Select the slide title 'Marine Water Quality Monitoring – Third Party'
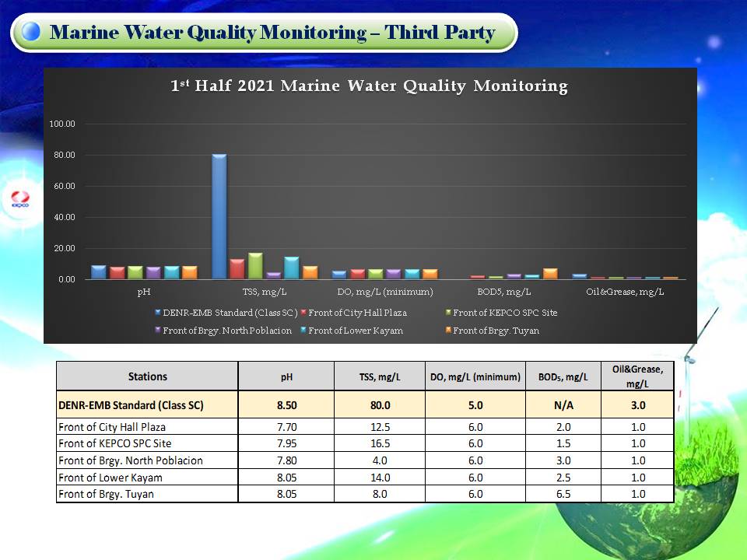This screenshot has width=747, height=560. pyautogui.click(x=272, y=33)
